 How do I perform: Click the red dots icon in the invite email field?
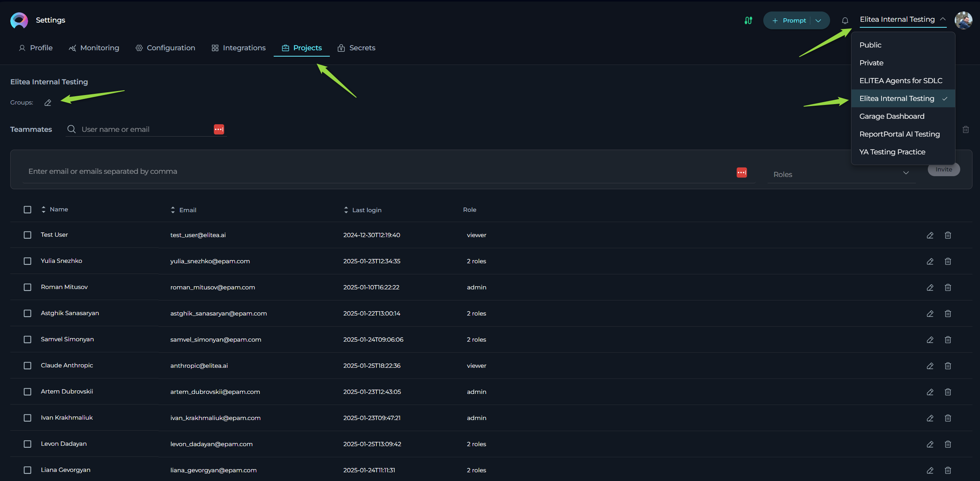click(742, 173)
